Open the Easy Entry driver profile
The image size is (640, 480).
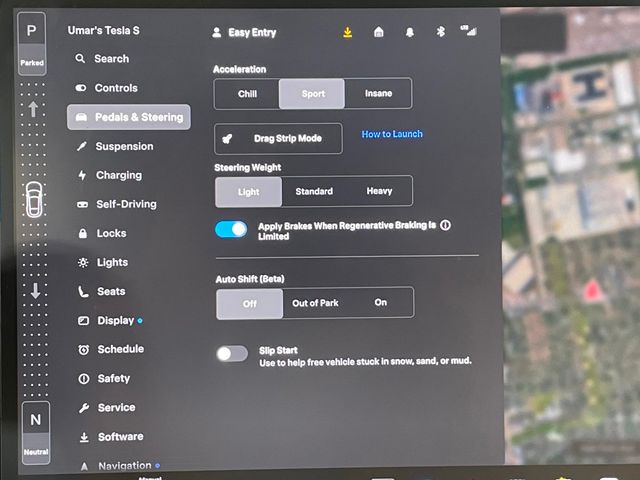click(x=244, y=33)
